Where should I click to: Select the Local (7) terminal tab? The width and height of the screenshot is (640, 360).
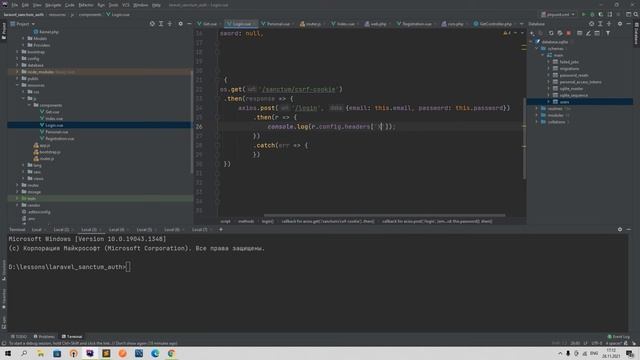pos(200,230)
